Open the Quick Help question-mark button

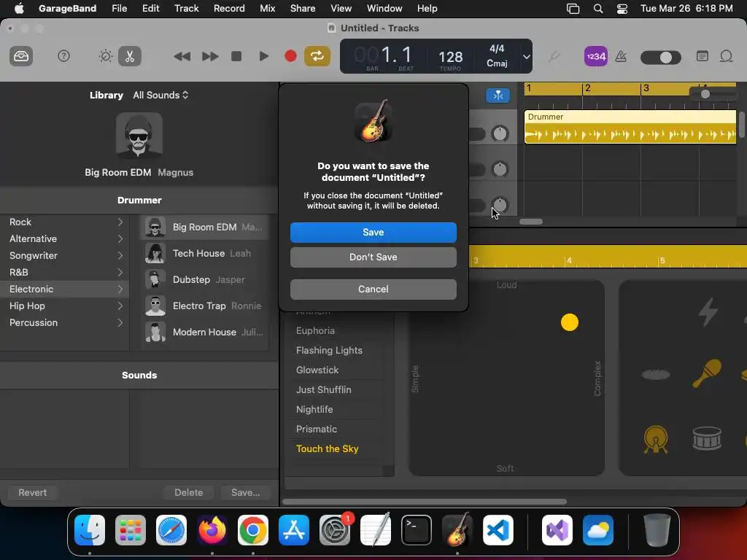click(63, 56)
